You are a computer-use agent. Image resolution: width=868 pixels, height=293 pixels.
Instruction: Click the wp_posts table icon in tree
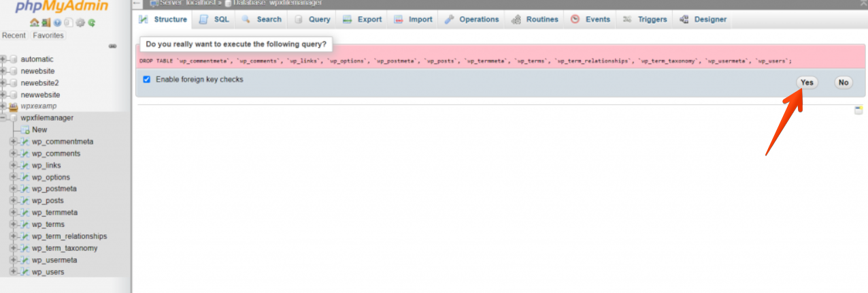[24, 201]
